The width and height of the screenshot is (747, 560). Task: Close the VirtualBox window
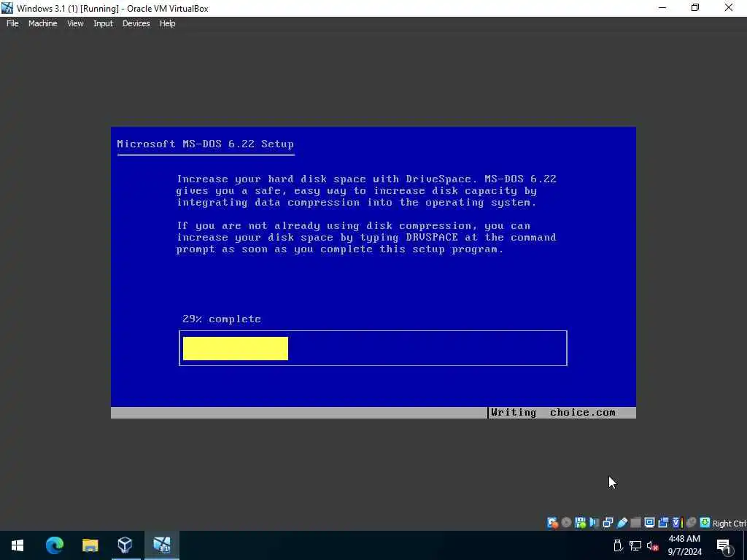pos(729,8)
